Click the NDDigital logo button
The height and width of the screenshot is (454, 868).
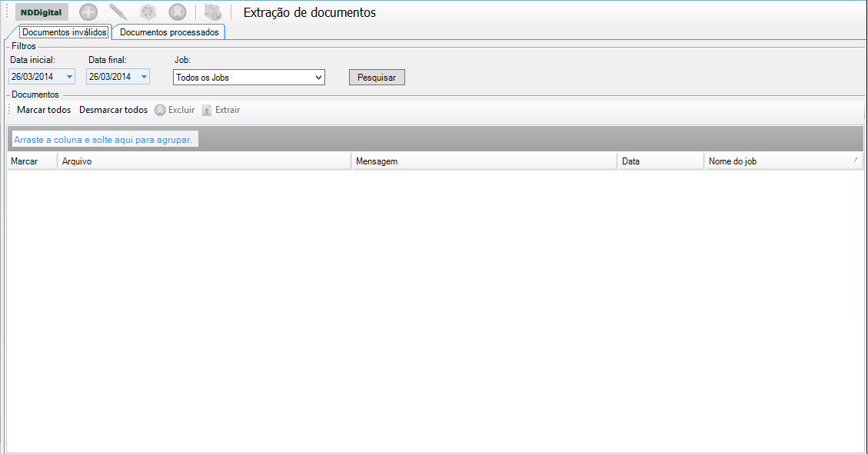[x=42, y=12]
